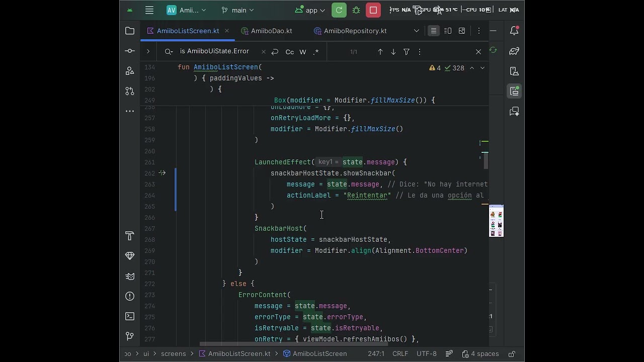The height and width of the screenshot is (362, 644).
Task: Insert new line in search field
Action: [x=275, y=51]
